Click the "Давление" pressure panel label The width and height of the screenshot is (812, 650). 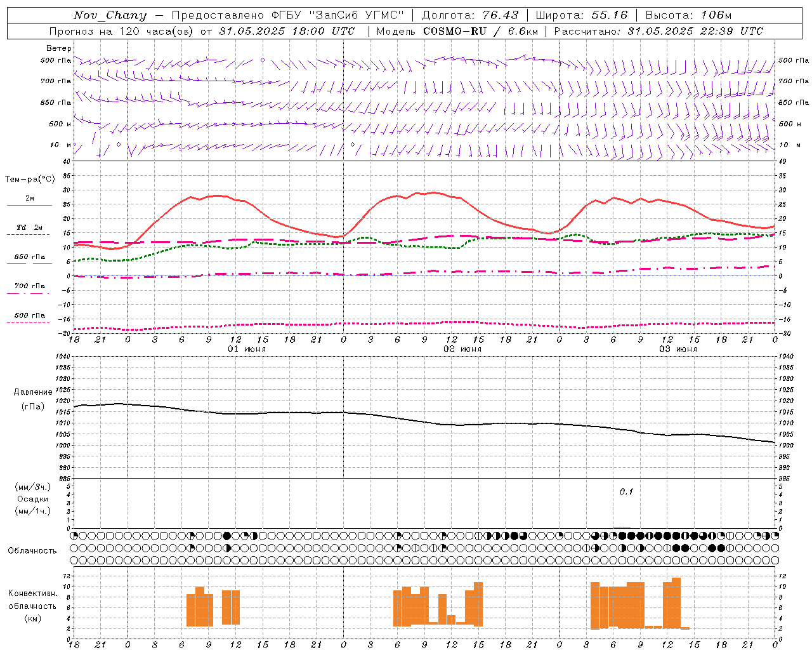pyautogui.click(x=33, y=392)
